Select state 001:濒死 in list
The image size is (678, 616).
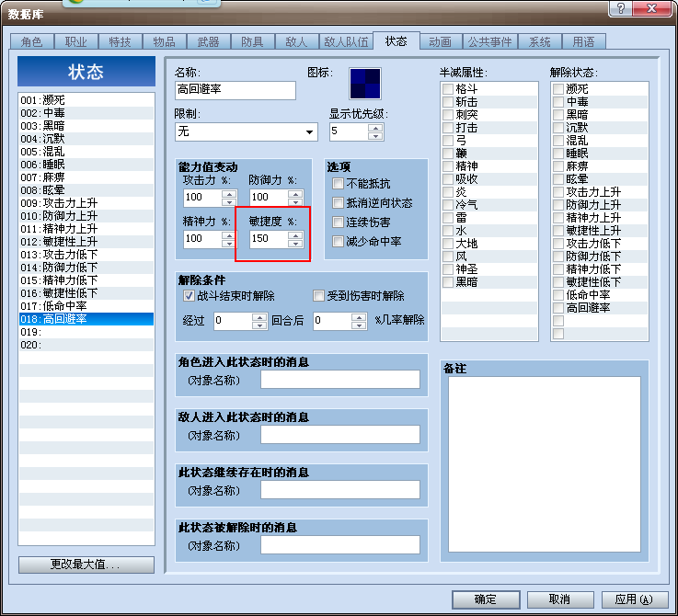86,100
